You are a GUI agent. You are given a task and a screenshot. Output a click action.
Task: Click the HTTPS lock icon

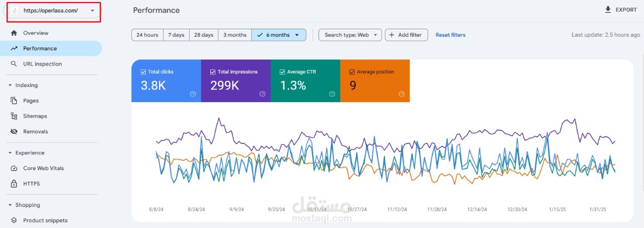click(14, 184)
